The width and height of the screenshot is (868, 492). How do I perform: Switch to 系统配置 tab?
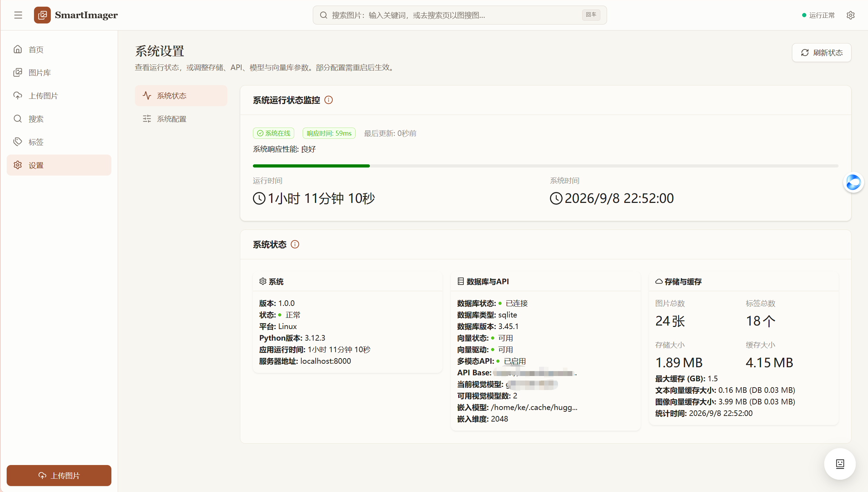pos(181,119)
